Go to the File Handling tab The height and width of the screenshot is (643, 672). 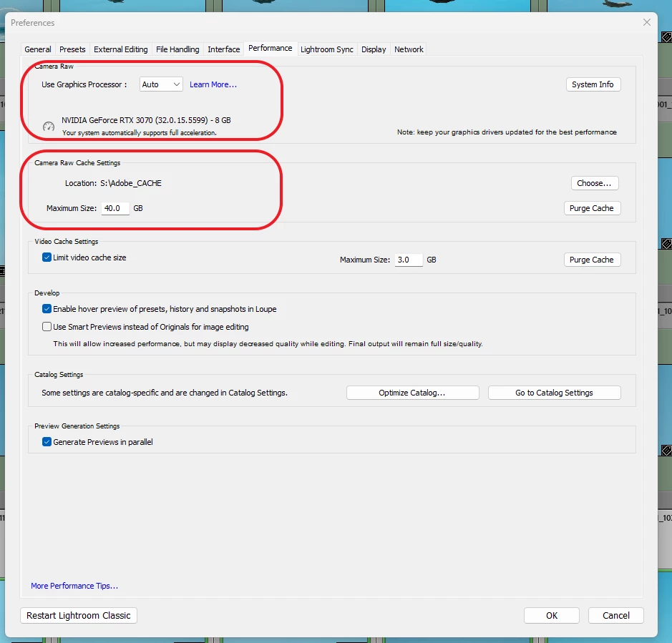coord(177,49)
